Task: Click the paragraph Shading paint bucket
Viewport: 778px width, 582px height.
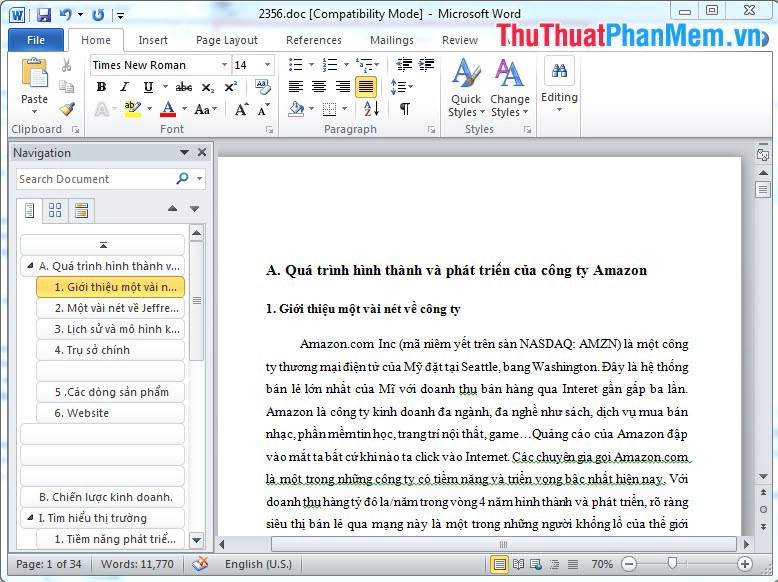Action: tap(296, 109)
